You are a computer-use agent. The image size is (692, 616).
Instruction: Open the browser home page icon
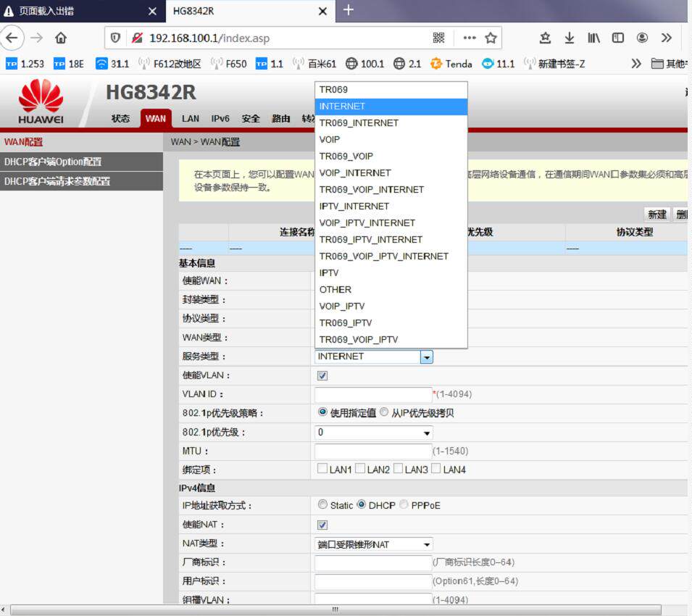61,38
